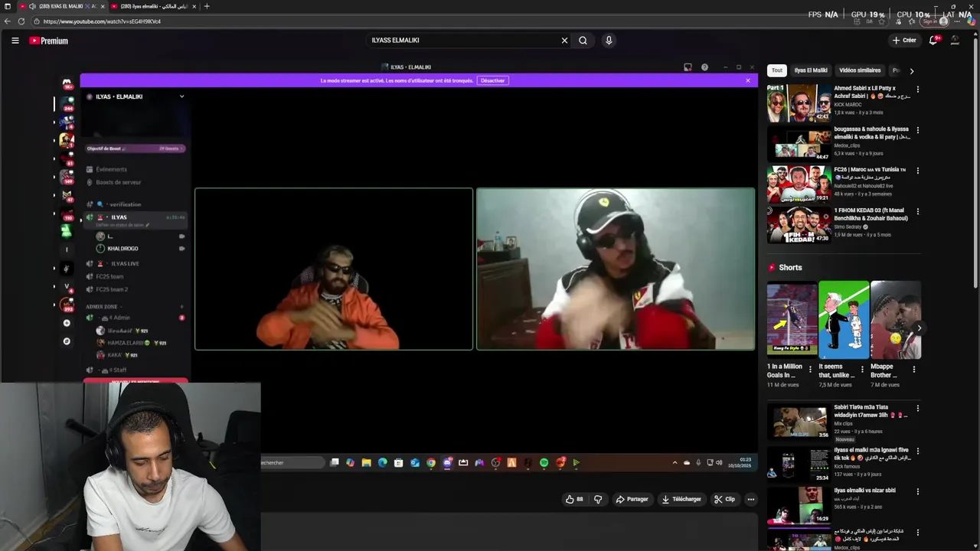980x551 pixels.
Task: Open Short 'Mbappe Brother' options
Action: click(x=913, y=369)
